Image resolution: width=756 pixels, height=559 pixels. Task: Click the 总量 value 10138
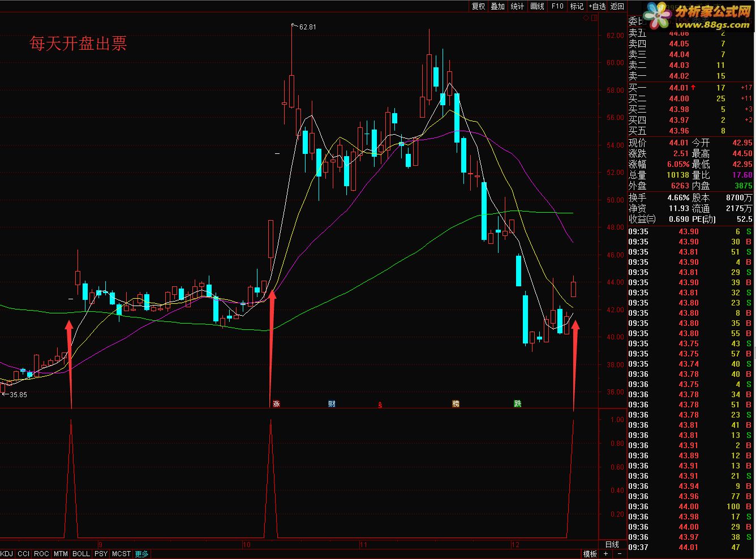[677, 175]
